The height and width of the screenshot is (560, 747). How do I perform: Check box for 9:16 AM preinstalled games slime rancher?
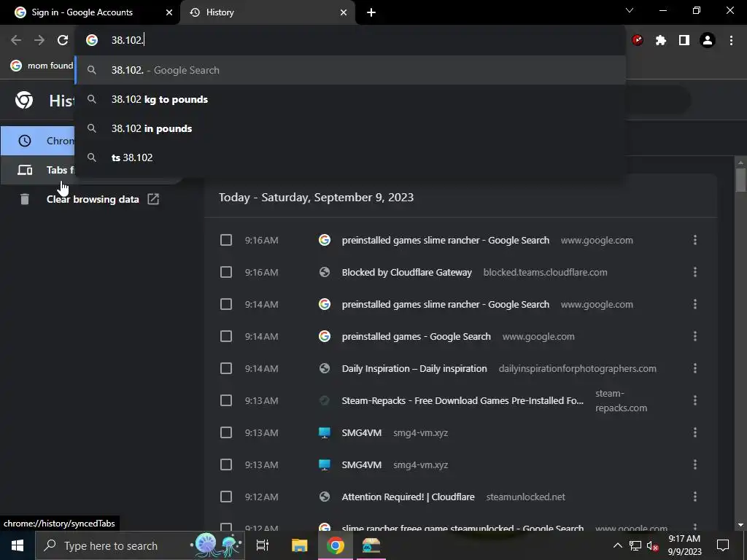(226, 240)
